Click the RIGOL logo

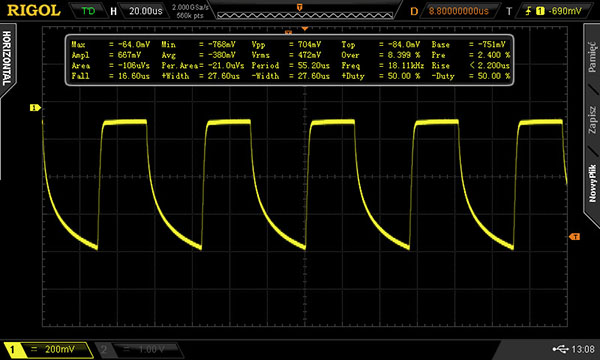click(34, 11)
